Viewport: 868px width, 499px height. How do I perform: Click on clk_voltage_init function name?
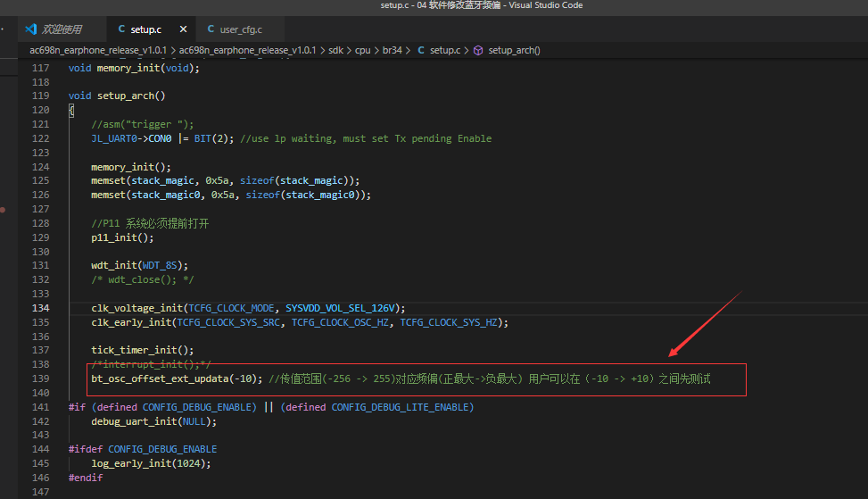click(137, 308)
